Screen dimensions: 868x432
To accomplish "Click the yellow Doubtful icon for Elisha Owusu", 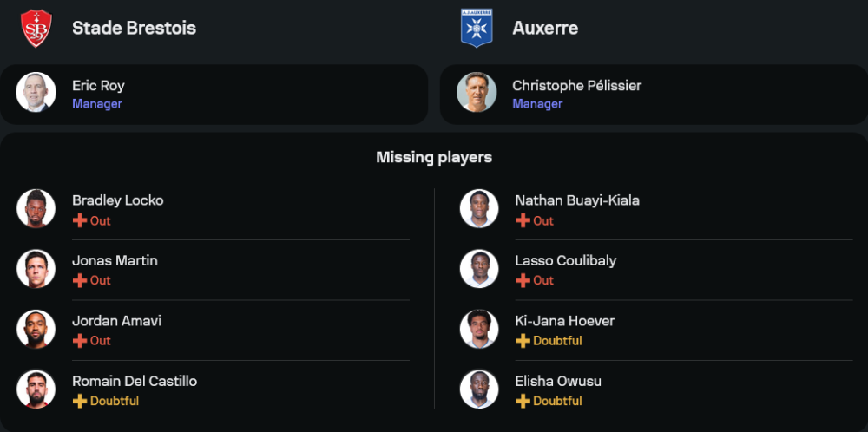I will [x=523, y=401].
